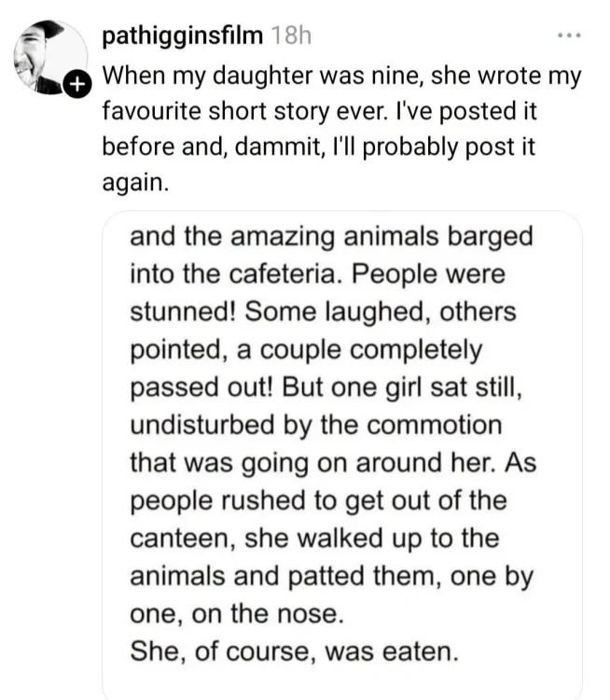
Task: Open the three-dot more options menu
Action: (569, 35)
